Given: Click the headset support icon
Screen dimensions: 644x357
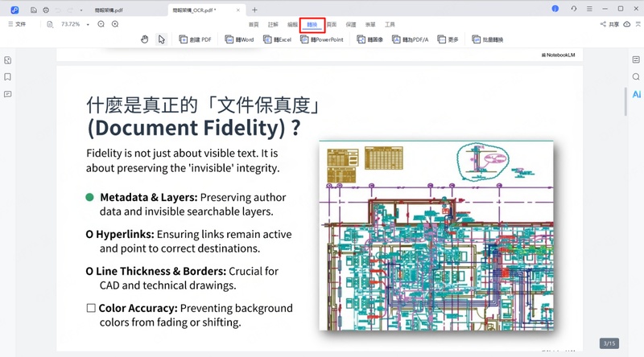Looking at the screenshot, I should (x=573, y=9).
